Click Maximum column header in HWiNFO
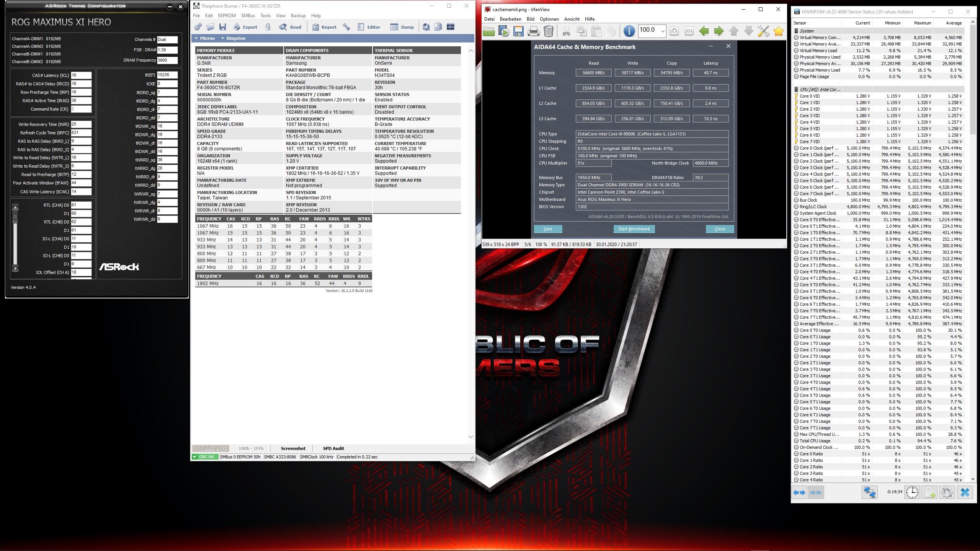This screenshot has height=551, width=980. [x=918, y=23]
